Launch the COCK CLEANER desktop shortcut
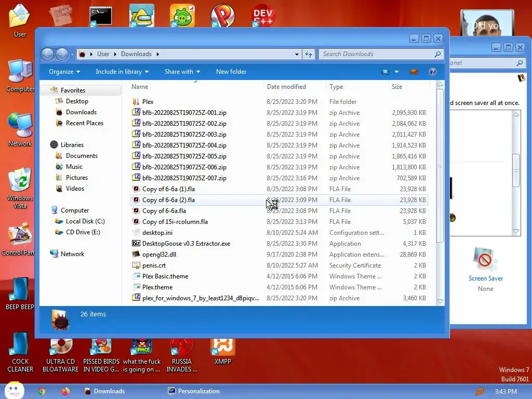 point(20,352)
